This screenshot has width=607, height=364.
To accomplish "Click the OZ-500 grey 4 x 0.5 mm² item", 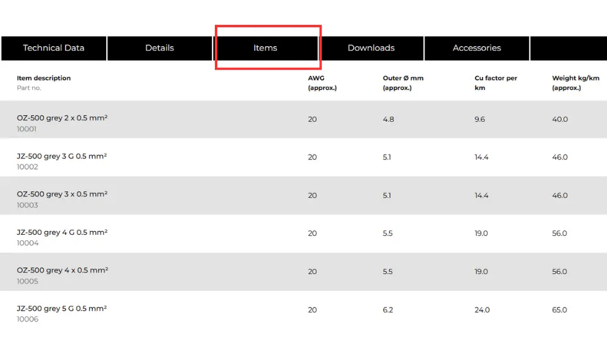I will click(62, 271).
